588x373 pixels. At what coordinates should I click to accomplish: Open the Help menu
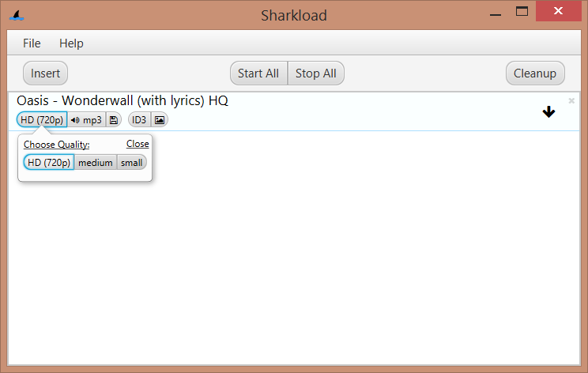71,43
